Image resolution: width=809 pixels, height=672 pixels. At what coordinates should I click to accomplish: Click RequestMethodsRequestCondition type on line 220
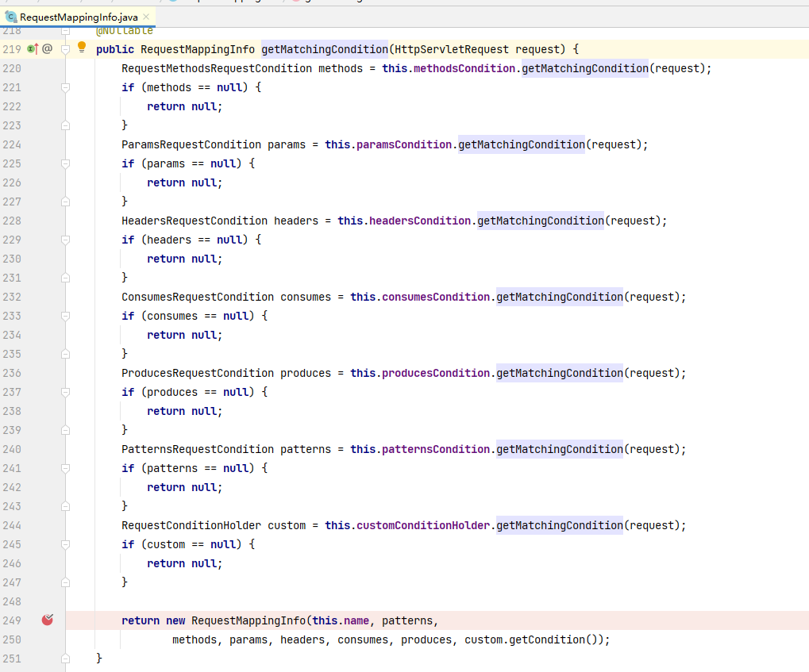tap(217, 68)
